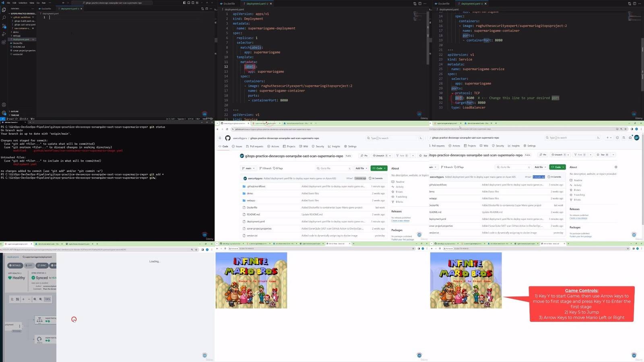Open Run and Debug in top-left VS Code
644x362 pixels.
click(x=4, y=34)
